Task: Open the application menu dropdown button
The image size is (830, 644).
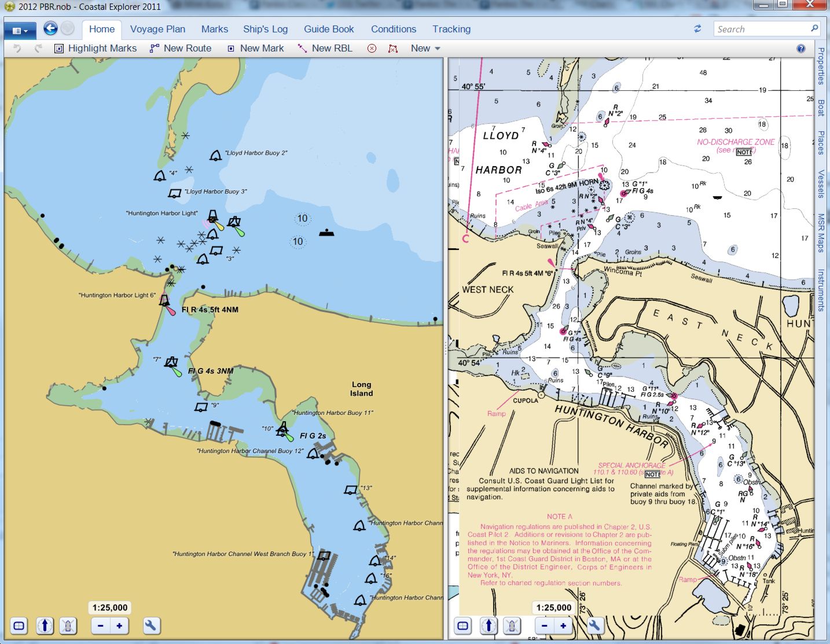Action: 20,30
